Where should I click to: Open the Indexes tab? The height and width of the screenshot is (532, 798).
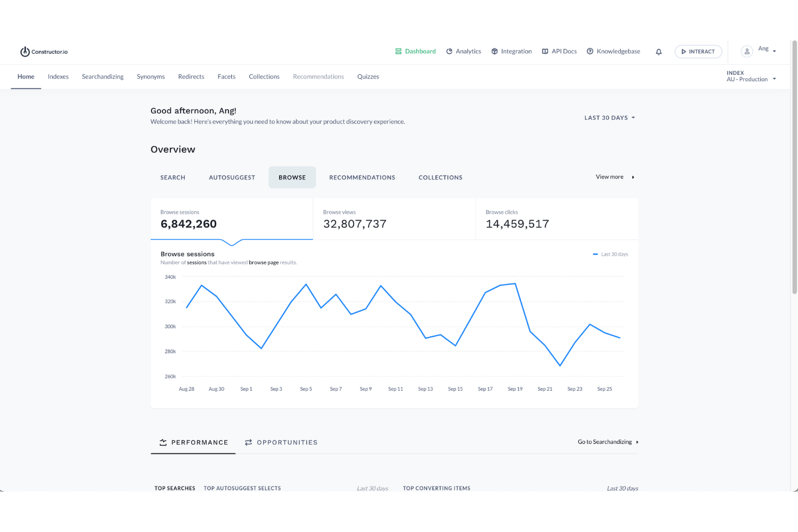click(x=58, y=77)
